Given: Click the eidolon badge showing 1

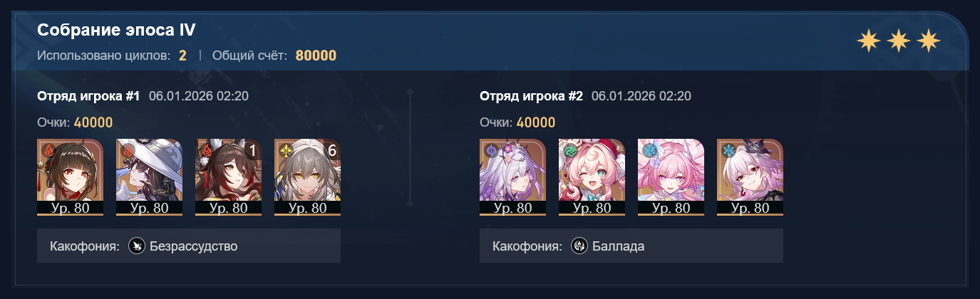Looking at the screenshot, I should (x=252, y=150).
